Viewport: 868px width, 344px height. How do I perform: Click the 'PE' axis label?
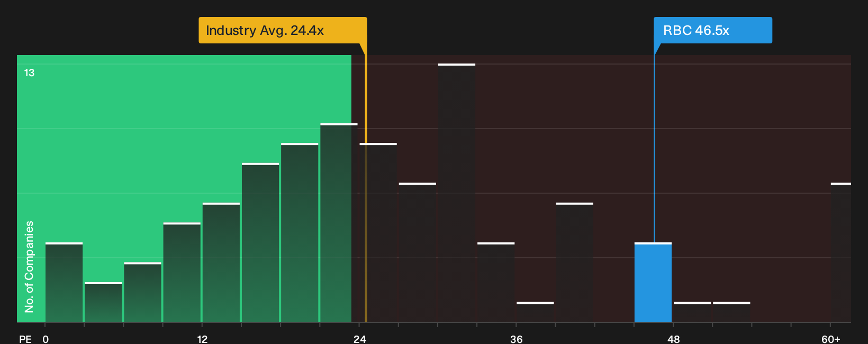point(25,339)
